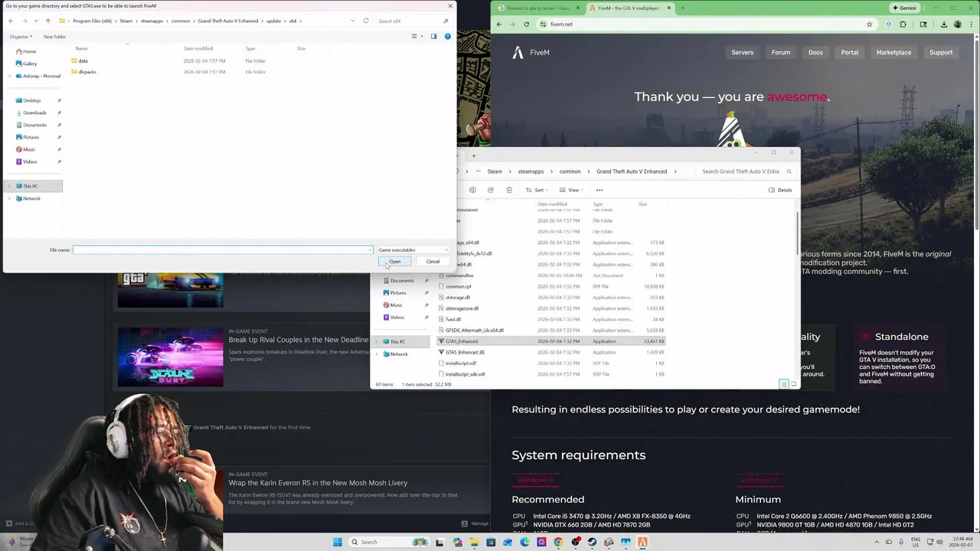
Task: Click 'steamapps' breadcrumb in file dialog
Action: pyautogui.click(x=152, y=21)
